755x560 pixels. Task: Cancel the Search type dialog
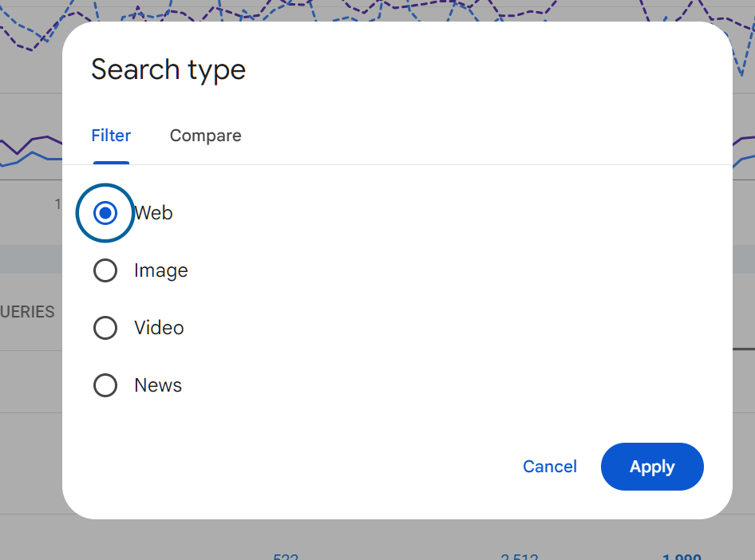click(x=549, y=467)
